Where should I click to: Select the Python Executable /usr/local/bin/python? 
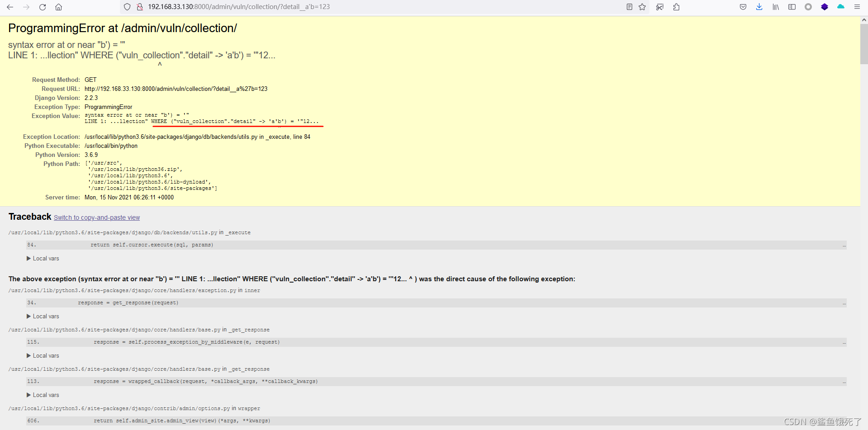111,146
